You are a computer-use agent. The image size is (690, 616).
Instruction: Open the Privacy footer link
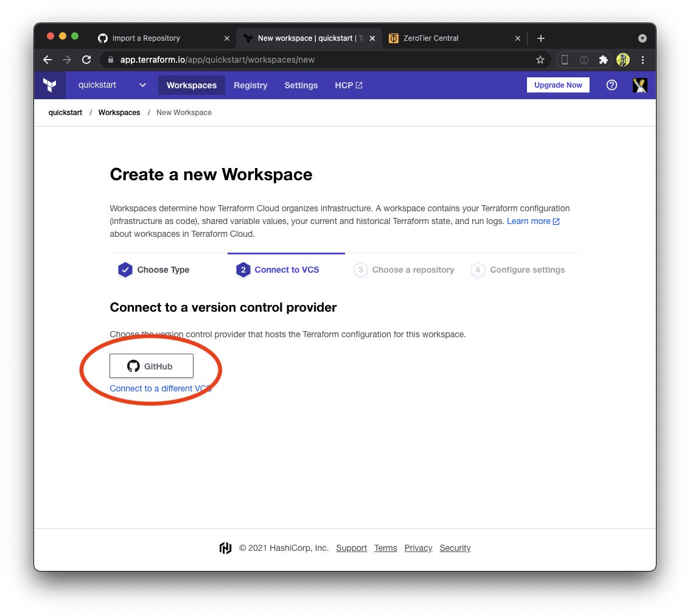(418, 548)
